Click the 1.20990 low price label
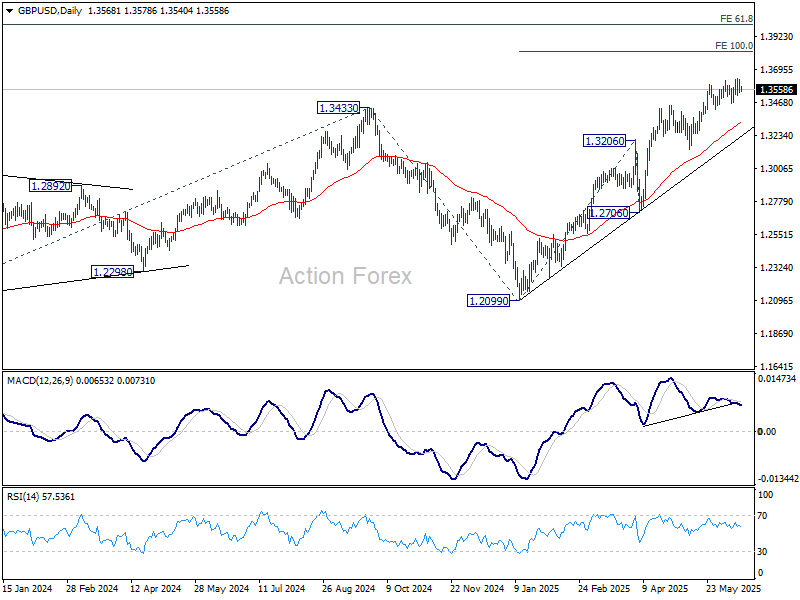This screenshot has height=600, width=800. [x=490, y=301]
